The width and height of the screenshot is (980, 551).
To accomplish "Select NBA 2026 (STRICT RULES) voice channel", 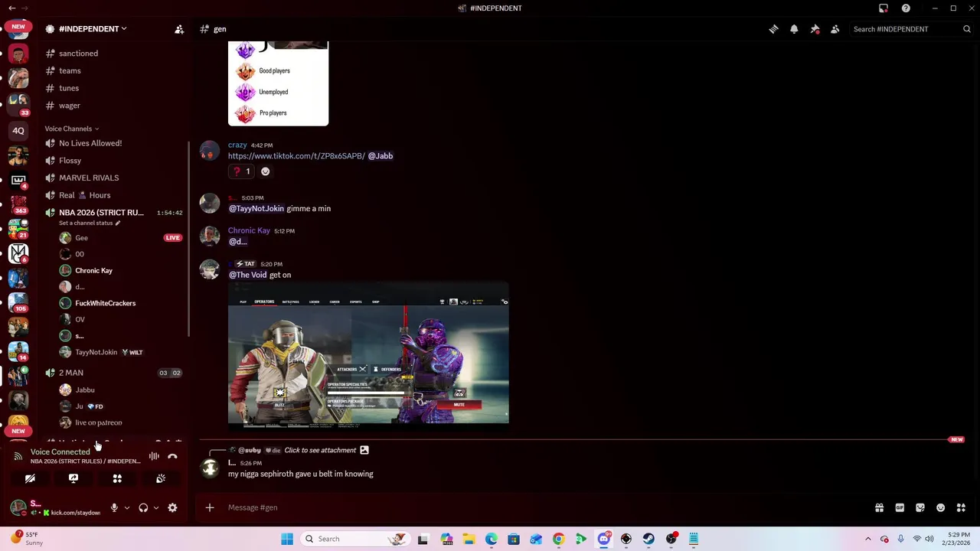I will 101,213.
